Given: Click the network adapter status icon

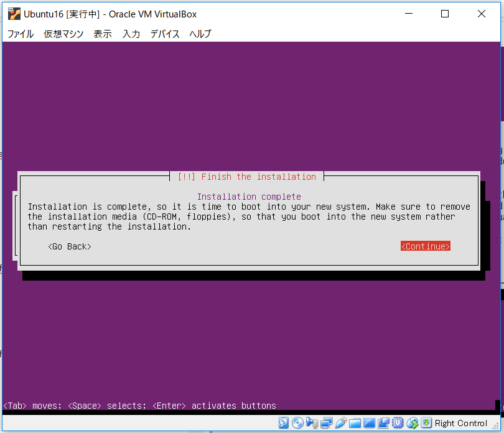Looking at the screenshot, I should pyautogui.click(x=326, y=422).
